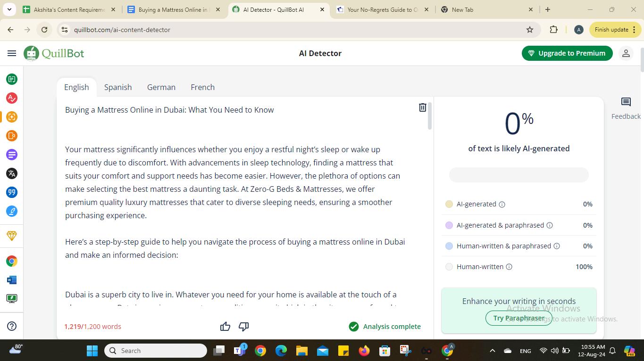Expand the browser tab search dropdown
The width and height of the screenshot is (644, 361).
[x=9, y=9]
